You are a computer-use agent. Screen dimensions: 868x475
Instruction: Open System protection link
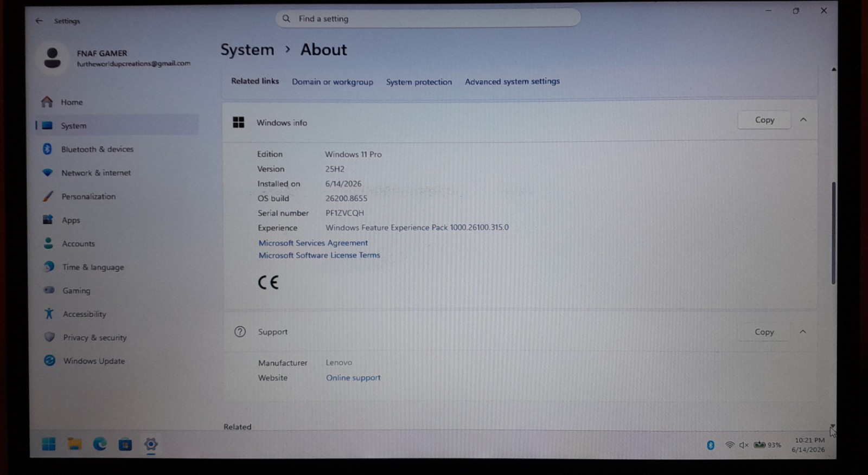point(419,82)
